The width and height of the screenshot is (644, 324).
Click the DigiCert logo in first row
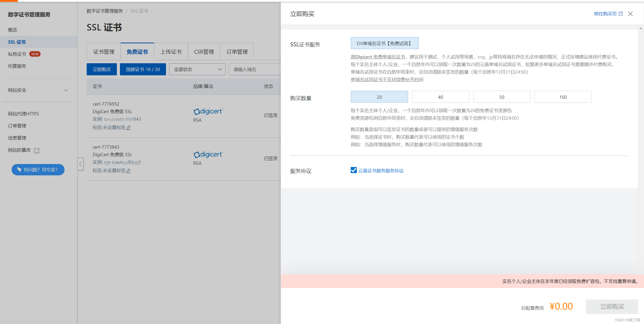pyautogui.click(x=208, y=111)
